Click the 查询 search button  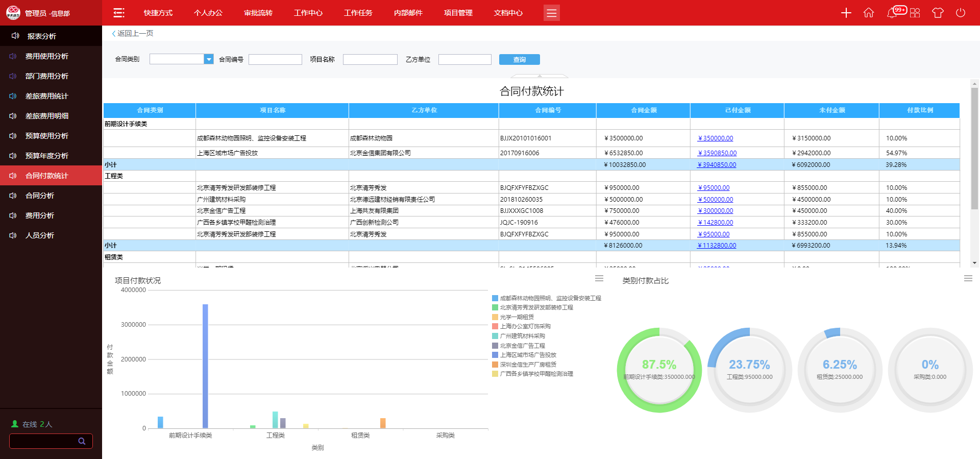[519, 59]
